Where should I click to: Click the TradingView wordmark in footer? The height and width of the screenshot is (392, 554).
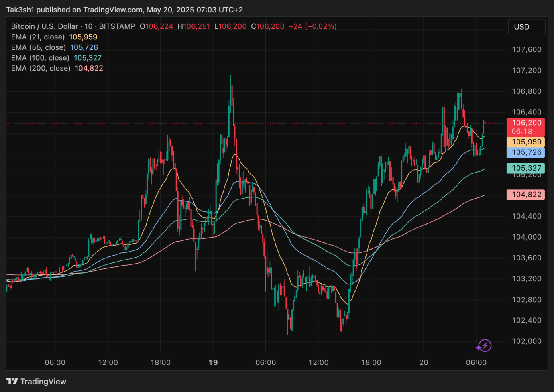coord(43,382)
